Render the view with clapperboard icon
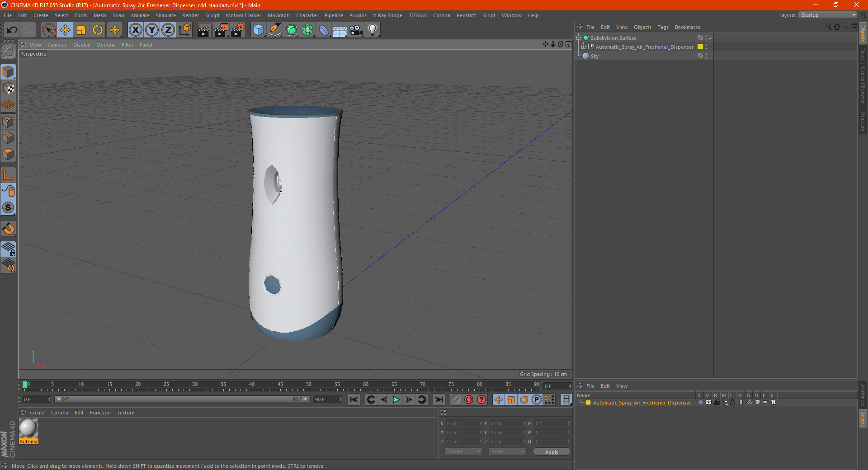The image size is (868, 470). click(x=204, y=30)
